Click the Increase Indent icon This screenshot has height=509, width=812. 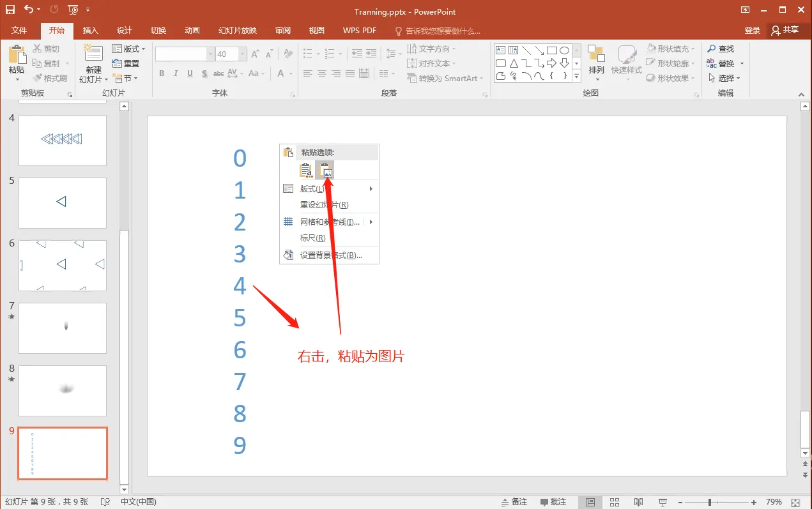tap(371, 54)
